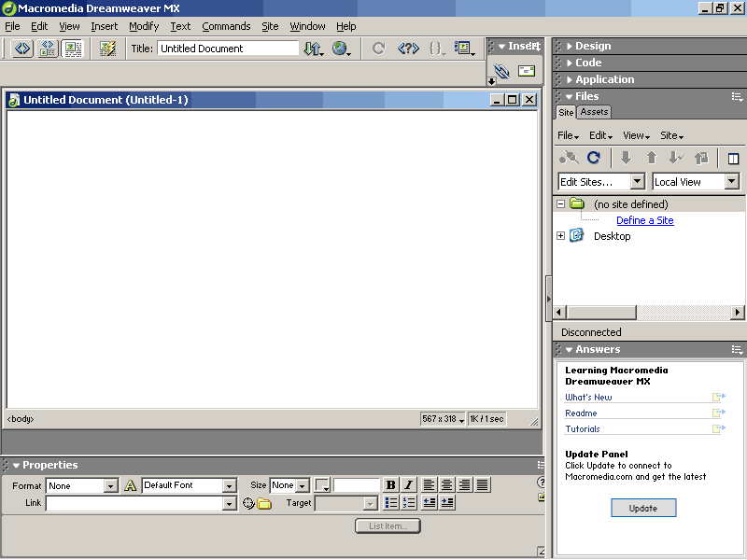
Task: Select the Show Code View icon
Action: (21, 49)
